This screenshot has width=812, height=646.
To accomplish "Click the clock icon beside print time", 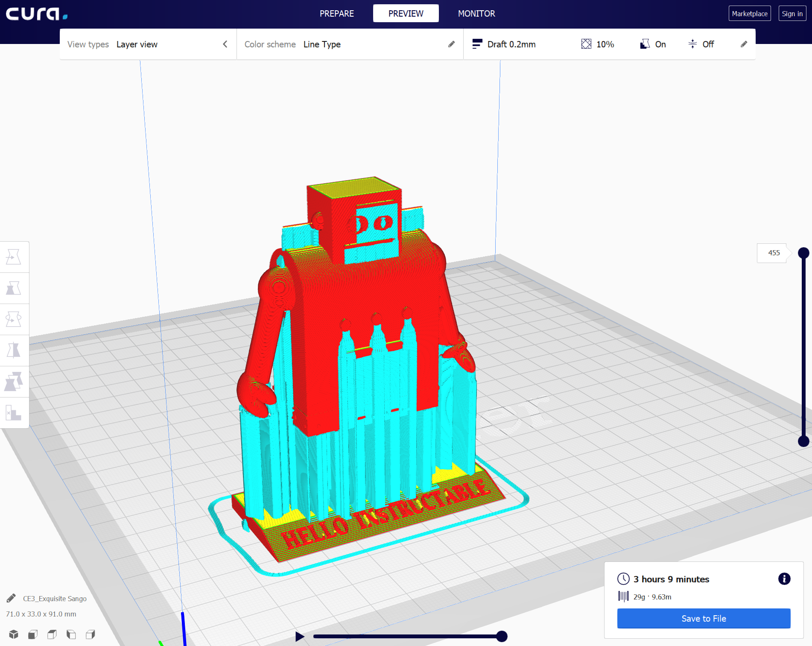I will (x=623, y=579).
